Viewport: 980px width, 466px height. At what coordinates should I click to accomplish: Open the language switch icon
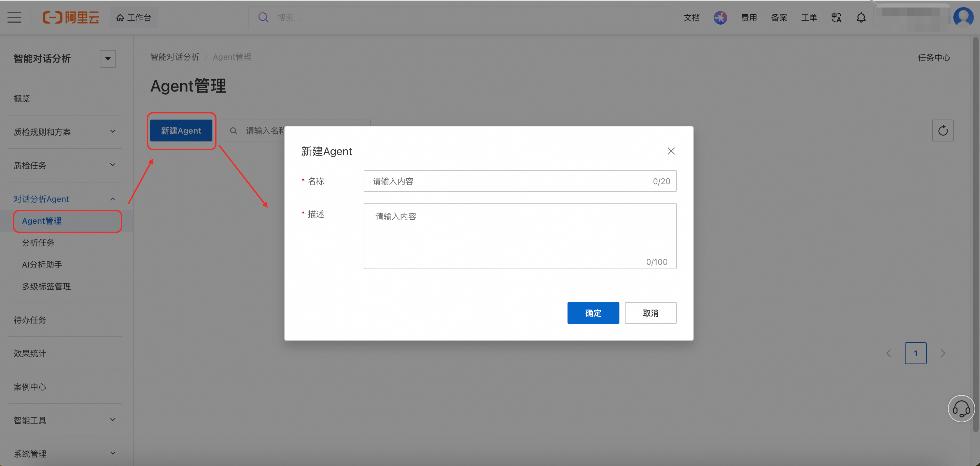pyautogui.click(x=836, y=17)
